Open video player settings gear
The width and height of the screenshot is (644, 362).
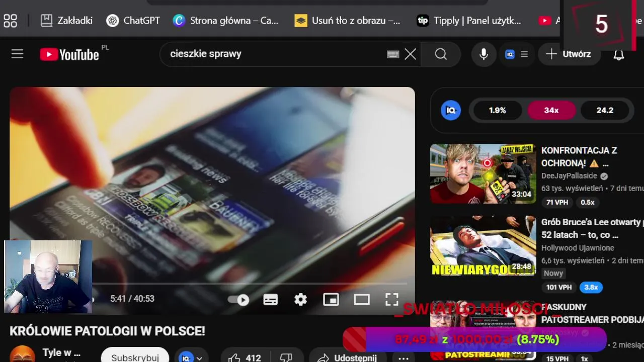[300, 300]
